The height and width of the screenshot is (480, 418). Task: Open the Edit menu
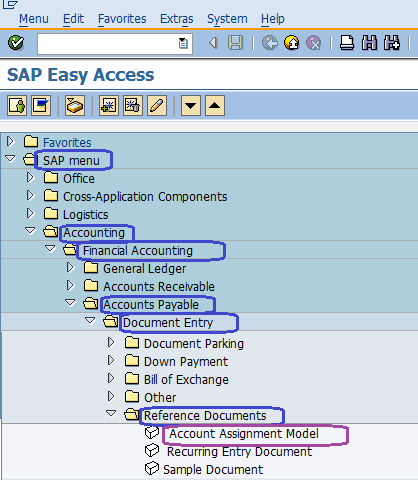click(73, 19)
